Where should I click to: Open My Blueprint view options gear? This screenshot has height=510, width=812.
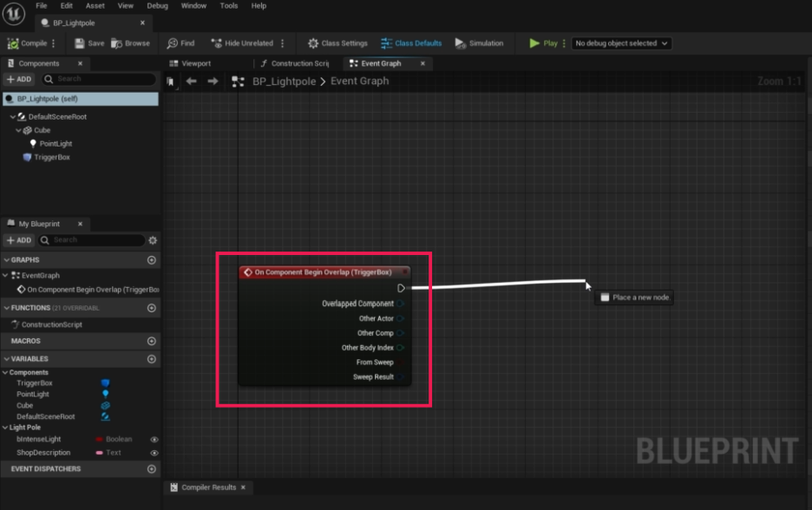click(153, 240)
